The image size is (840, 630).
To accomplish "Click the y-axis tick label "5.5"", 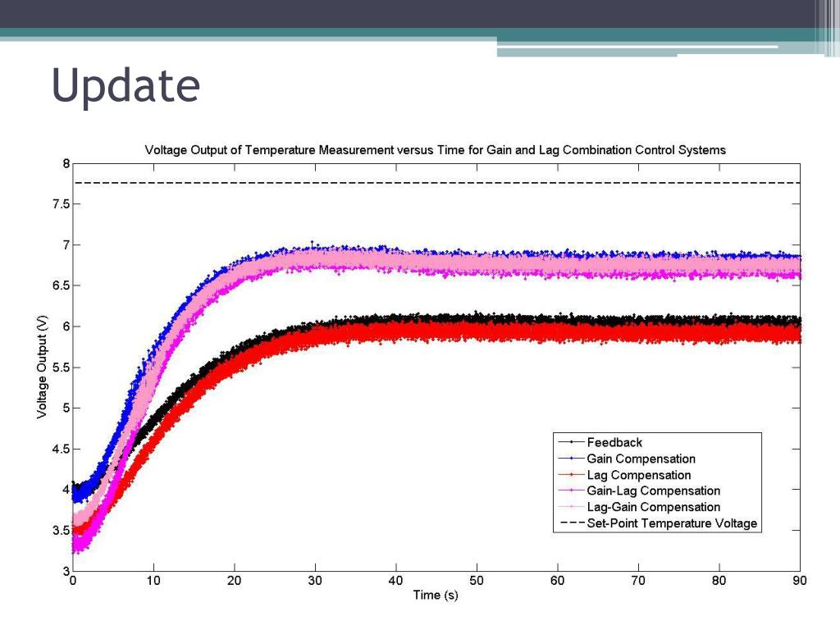I will (x=61, y=367).
